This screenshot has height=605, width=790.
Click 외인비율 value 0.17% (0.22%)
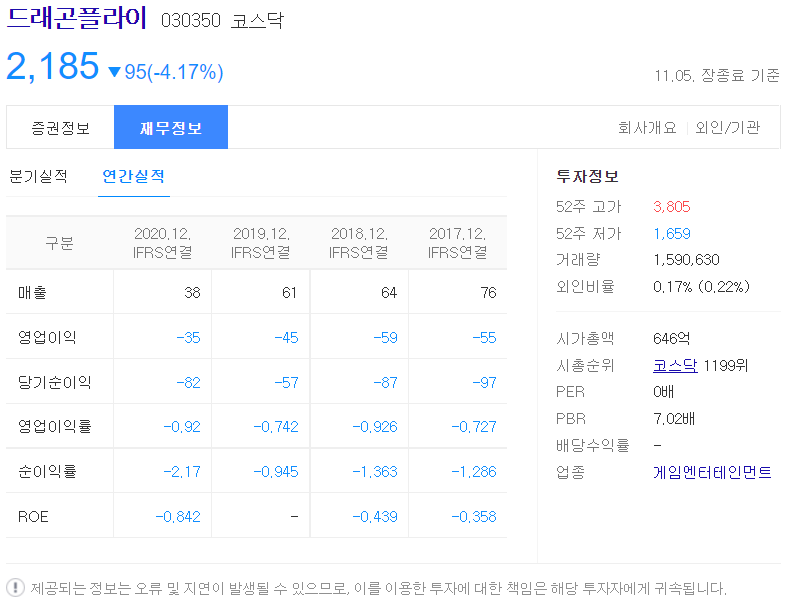pos(701,287)
